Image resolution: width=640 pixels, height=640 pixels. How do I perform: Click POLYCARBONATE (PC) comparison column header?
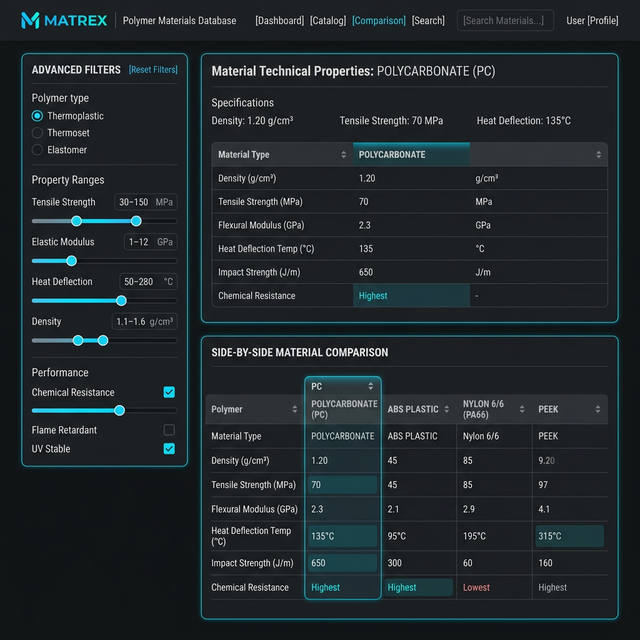(344, 409)
